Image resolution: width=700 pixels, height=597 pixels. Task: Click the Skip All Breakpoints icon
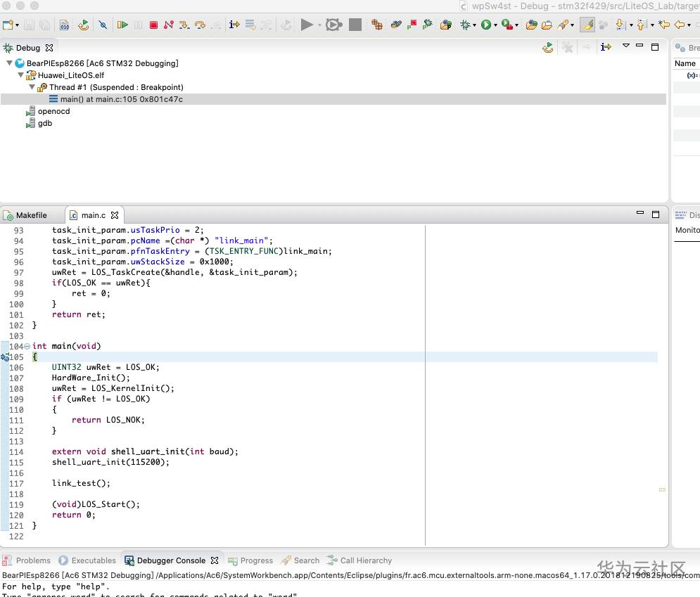(x=103, y=25)
